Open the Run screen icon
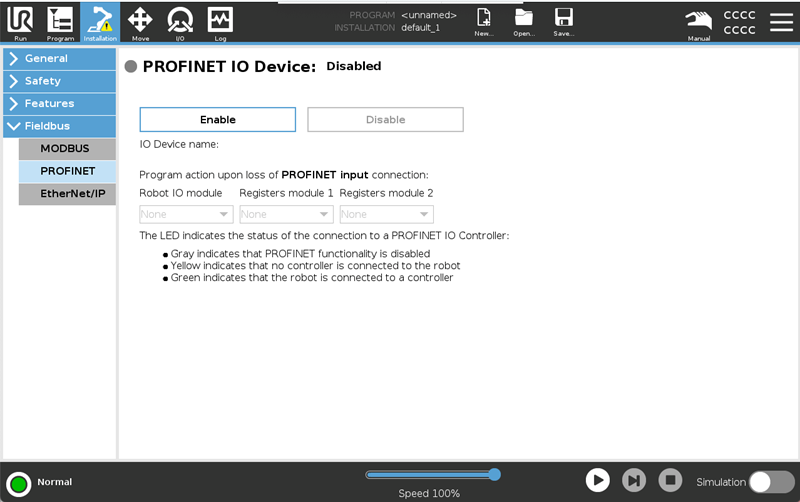This screenshot has width=800, height=502. pos(20,21)
